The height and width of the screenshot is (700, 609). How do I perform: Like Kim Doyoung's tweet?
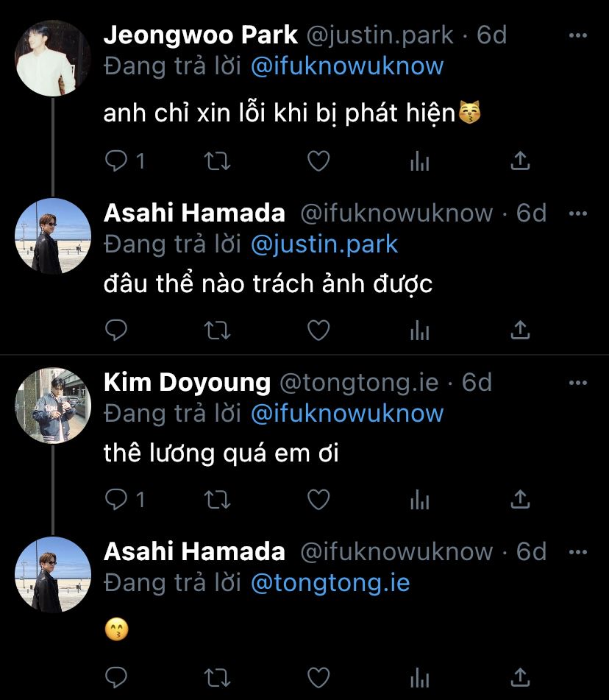click(318, 500)
